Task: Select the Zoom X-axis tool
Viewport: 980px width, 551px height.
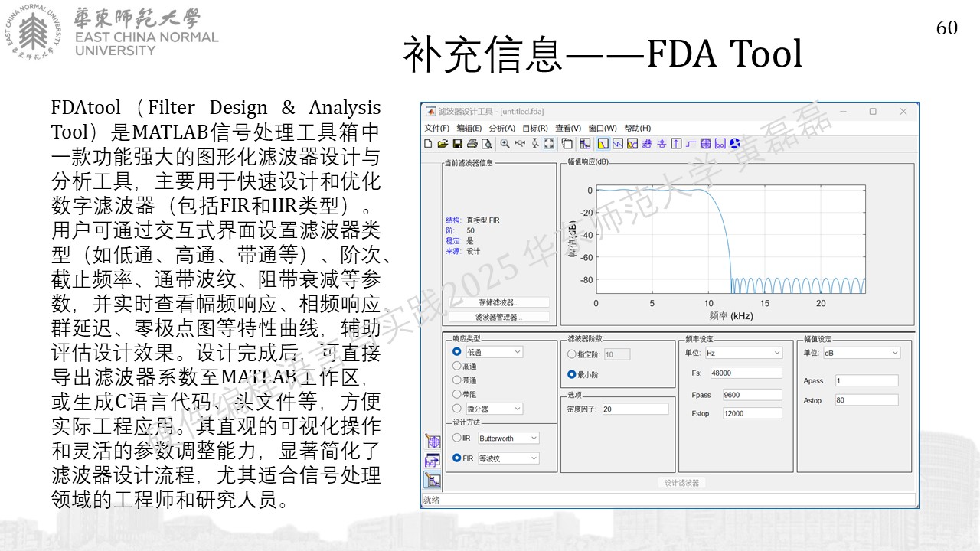Action: [520, 143]
